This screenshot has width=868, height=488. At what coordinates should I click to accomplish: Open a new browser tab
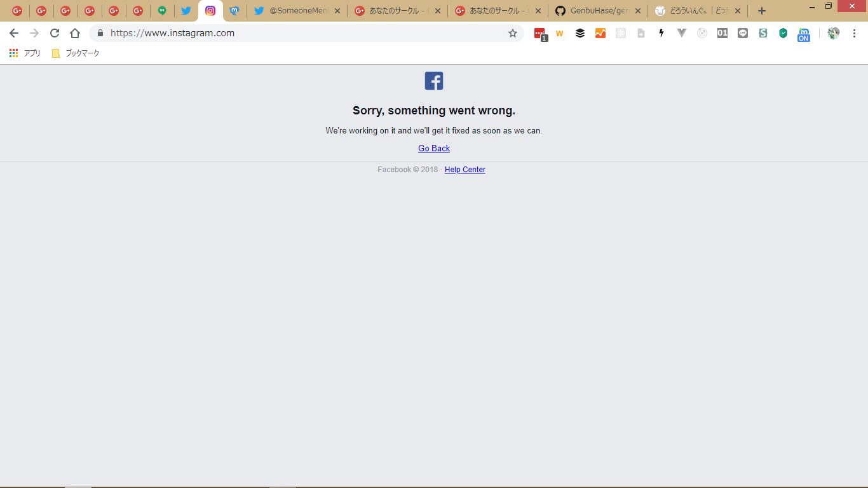point(762,11)
